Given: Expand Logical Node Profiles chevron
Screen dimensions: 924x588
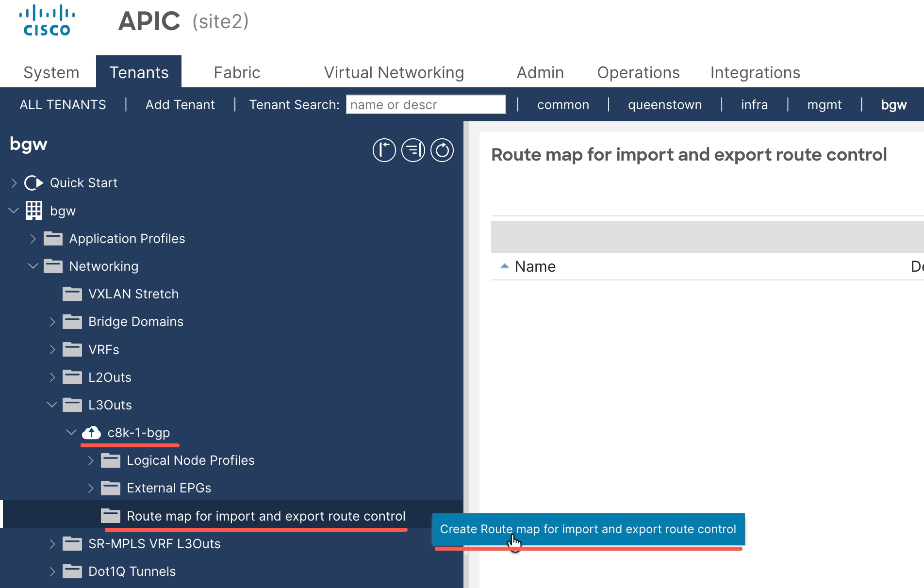Looking at the screenshot, I should click(x=91, y=460).
